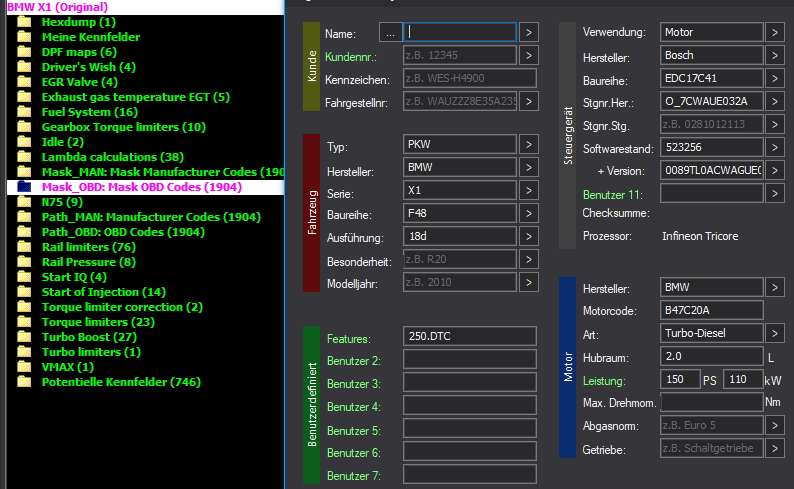Open the arrow beside Baureihe F48
Screen dimensions: 794x489
[529, 213]
